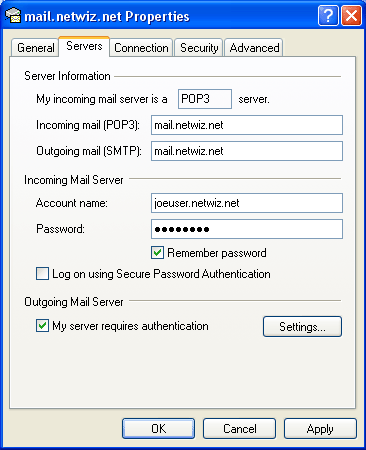This screenshot has height=450, width=366.
Task: Select the Security tab
Action: (x=199, y=48)
